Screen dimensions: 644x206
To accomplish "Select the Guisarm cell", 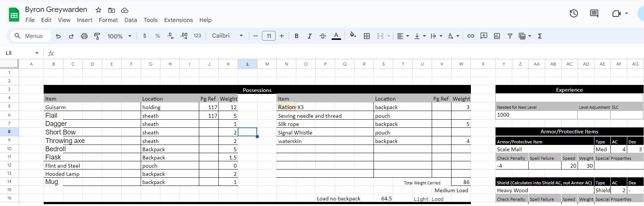I will click(x=92, y=107).
